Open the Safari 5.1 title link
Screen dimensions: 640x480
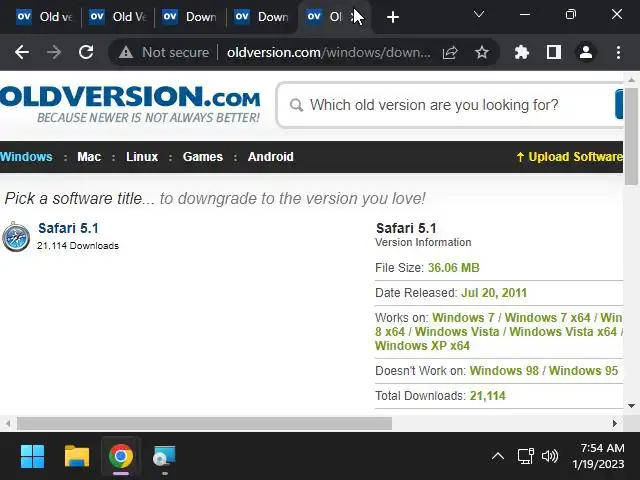[x=68, y=228]
